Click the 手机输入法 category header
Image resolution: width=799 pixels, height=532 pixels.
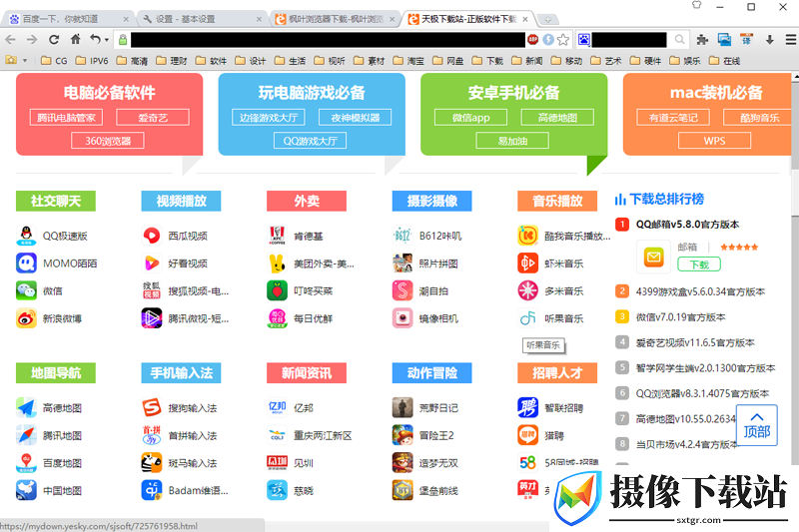(181, 373)
